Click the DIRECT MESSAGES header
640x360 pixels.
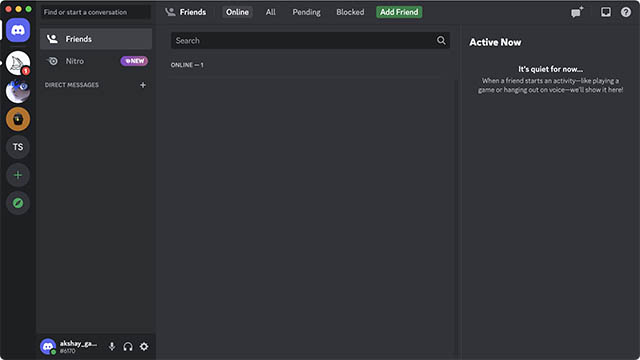(x=72, y=85)
